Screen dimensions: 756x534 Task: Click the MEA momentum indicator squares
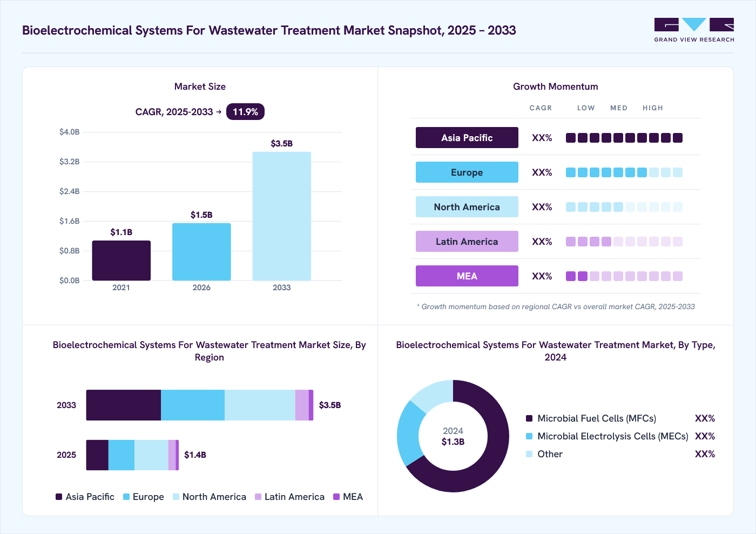[x=624, y=276]
